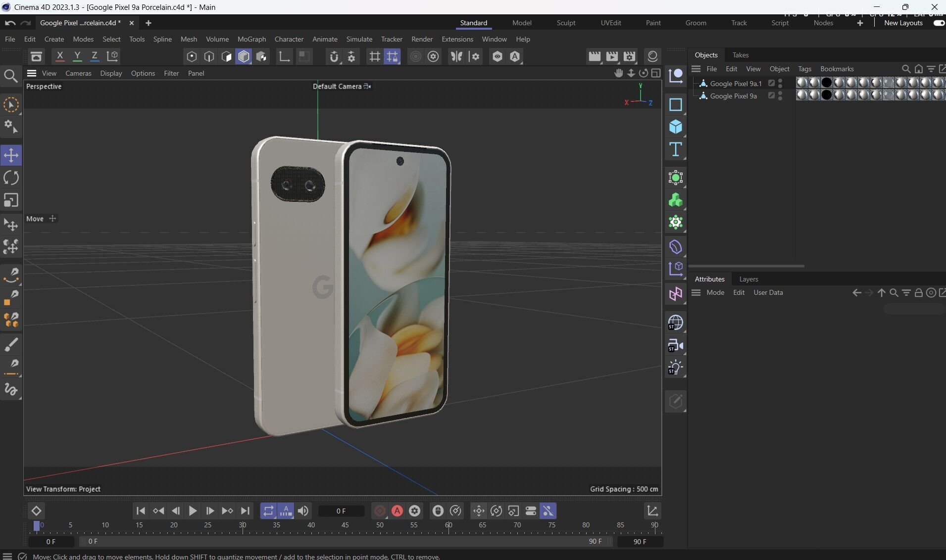This screenshot has height=560, width=946.
Task: Select Google Pixel 9a object
Action: tap(733, 96)
